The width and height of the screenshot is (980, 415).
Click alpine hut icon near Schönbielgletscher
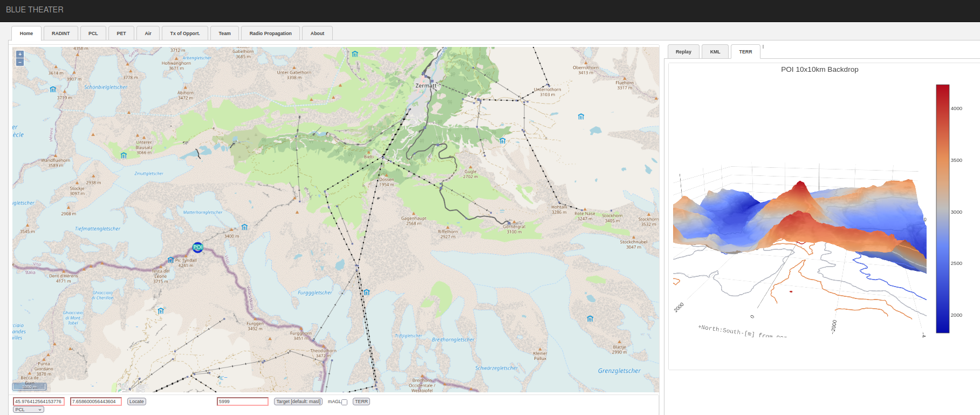[x=53, y=89]
